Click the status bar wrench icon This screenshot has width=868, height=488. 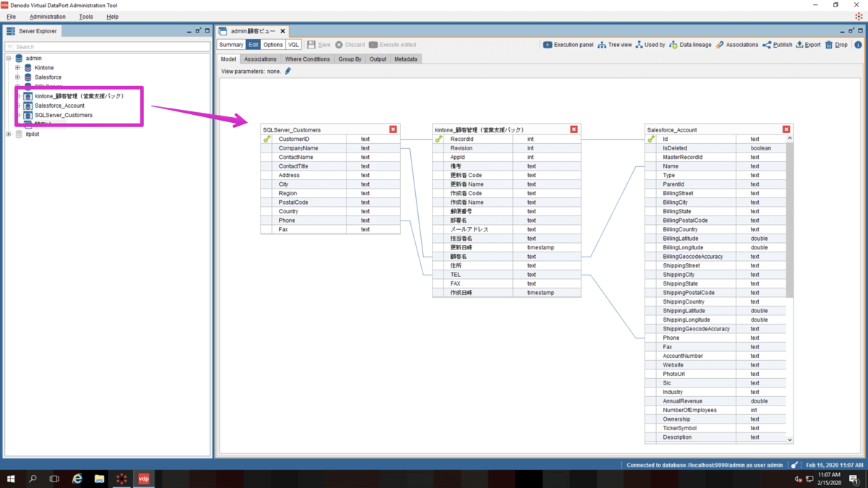coord(794,465)
